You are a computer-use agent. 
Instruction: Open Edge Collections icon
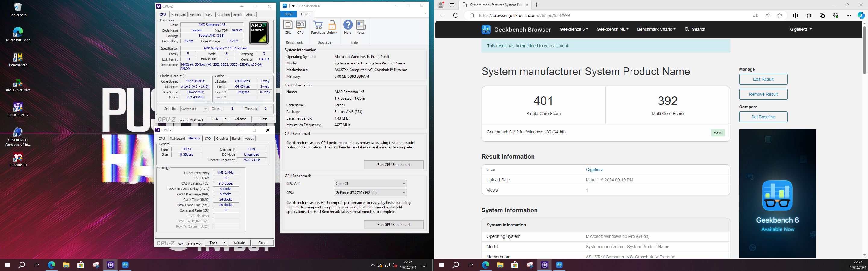(822, 15)
